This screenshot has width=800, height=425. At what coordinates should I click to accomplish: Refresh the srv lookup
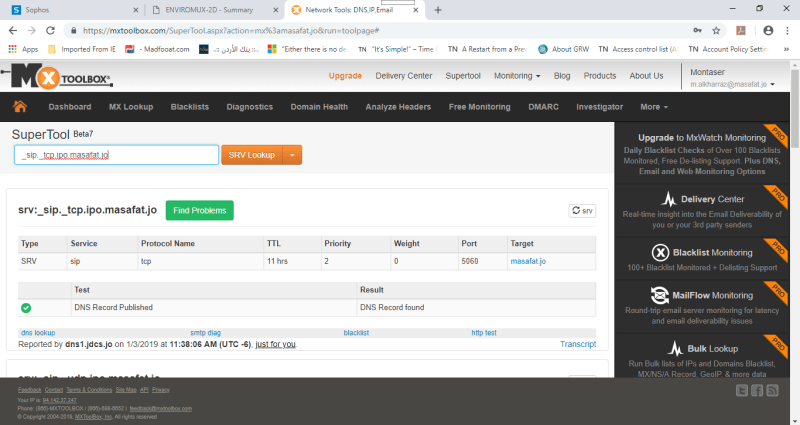coord(582,211)
